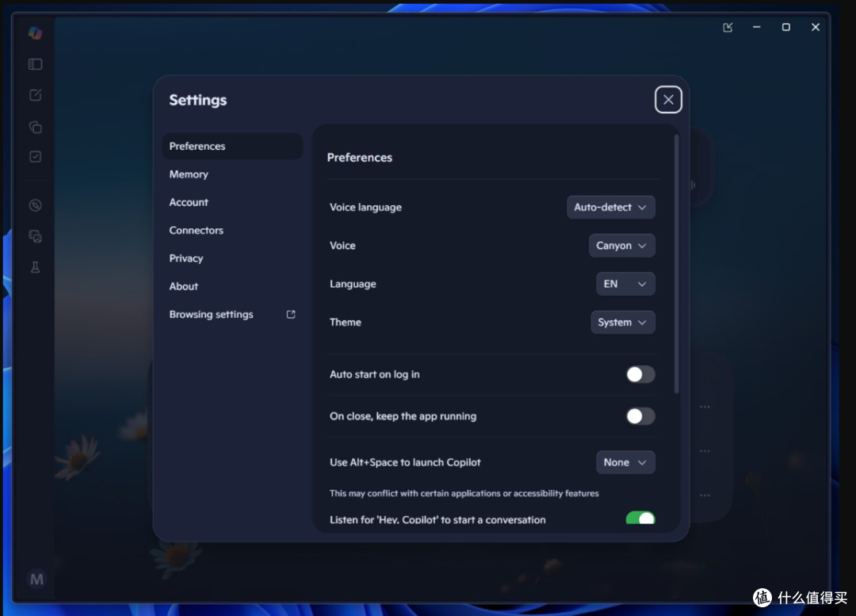Start a new chat with compose icon
The height and width of the screenshot is (616, 856).
pyautogui.click(x=36, y=95)
